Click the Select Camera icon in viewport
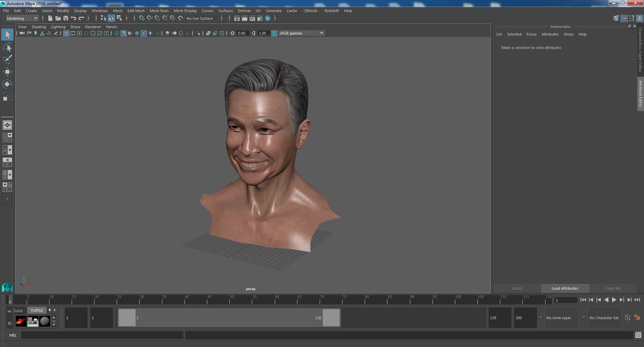This screenshot has width=644, height=347. (22, 33)
